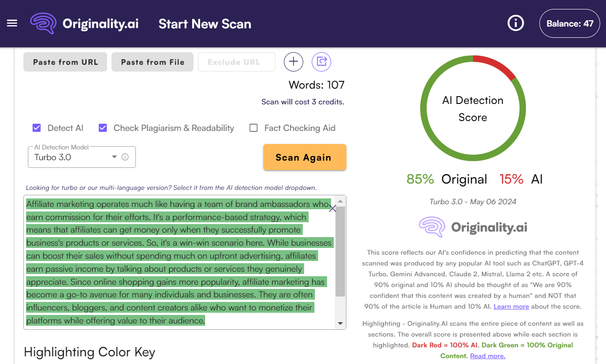Click the Exclude URL input field

(237, 62)
